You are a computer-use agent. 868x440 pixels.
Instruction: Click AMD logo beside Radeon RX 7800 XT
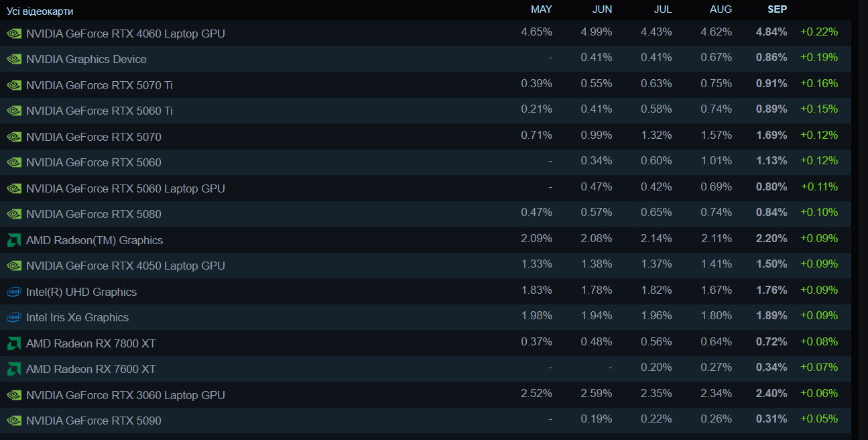(x=14, y=343)
